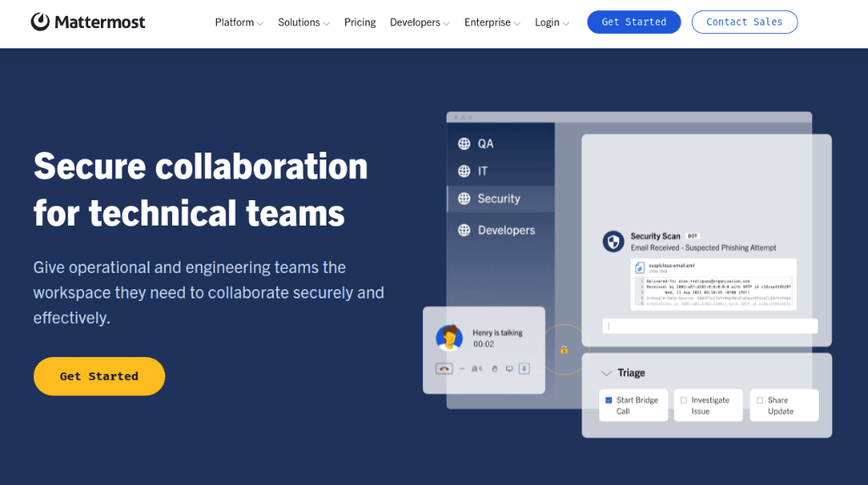The height and width of the screenshot is (485, 868).
Task: Hang up the call with the red phone icon
Action: point(444,369)
